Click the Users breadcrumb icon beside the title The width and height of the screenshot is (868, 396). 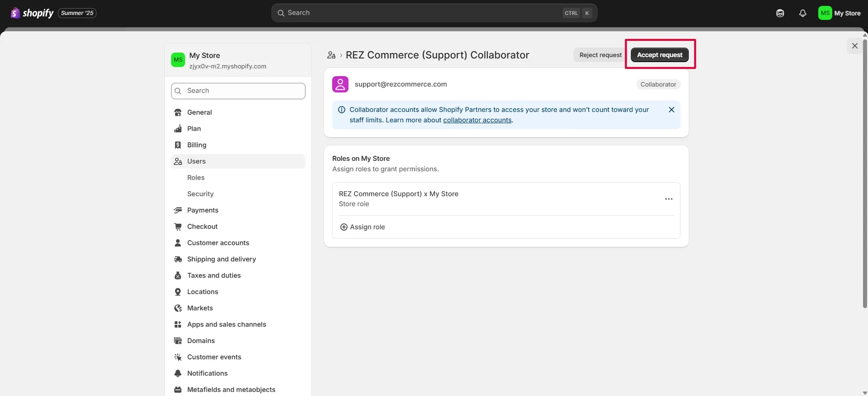tap(331, 55)
